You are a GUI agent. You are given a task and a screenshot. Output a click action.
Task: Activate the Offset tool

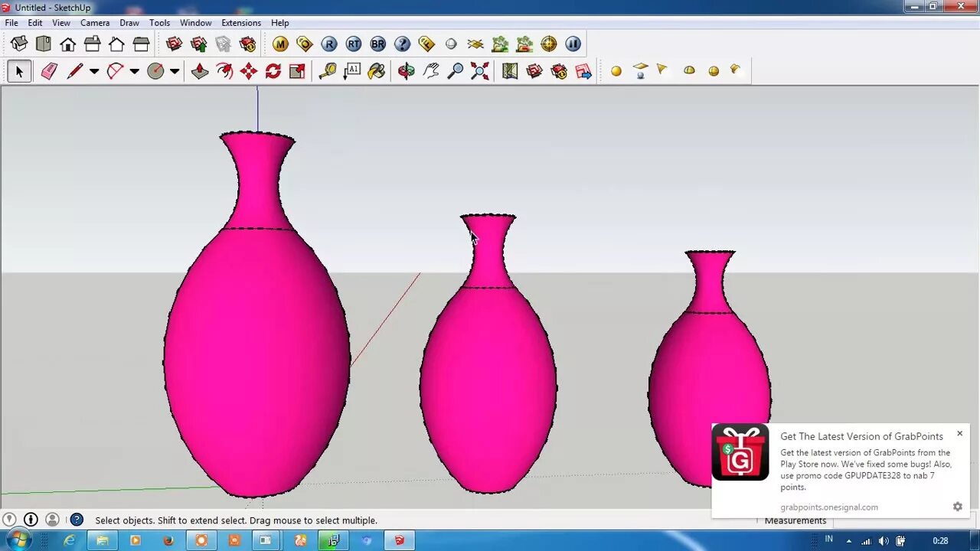(224, 71)
